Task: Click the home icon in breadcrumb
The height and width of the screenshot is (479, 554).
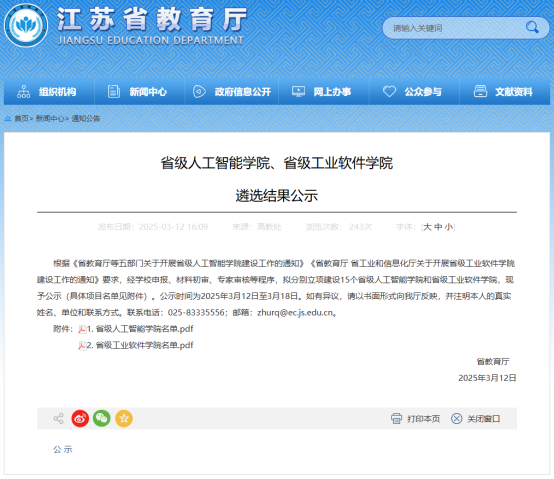Action: (8, 119)
